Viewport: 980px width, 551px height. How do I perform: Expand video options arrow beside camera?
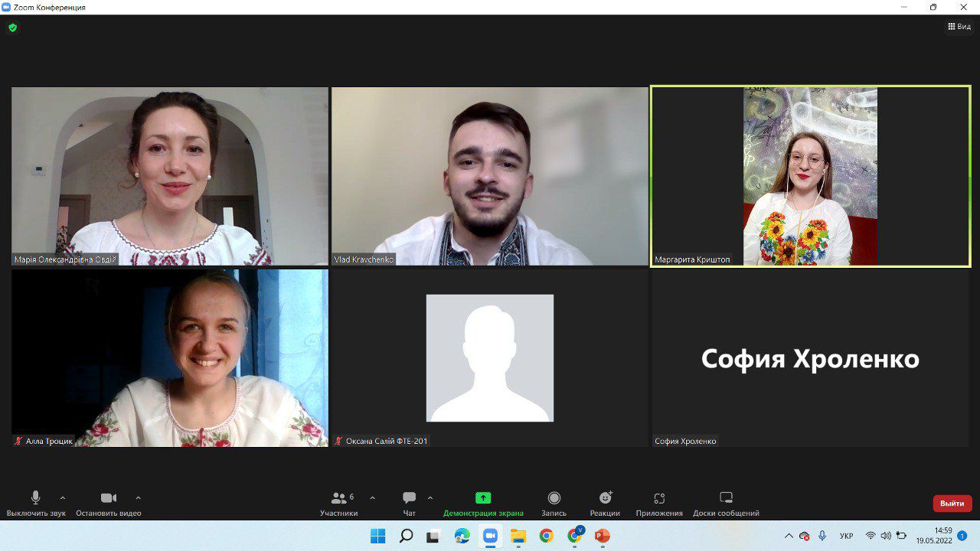click(138, 497)
